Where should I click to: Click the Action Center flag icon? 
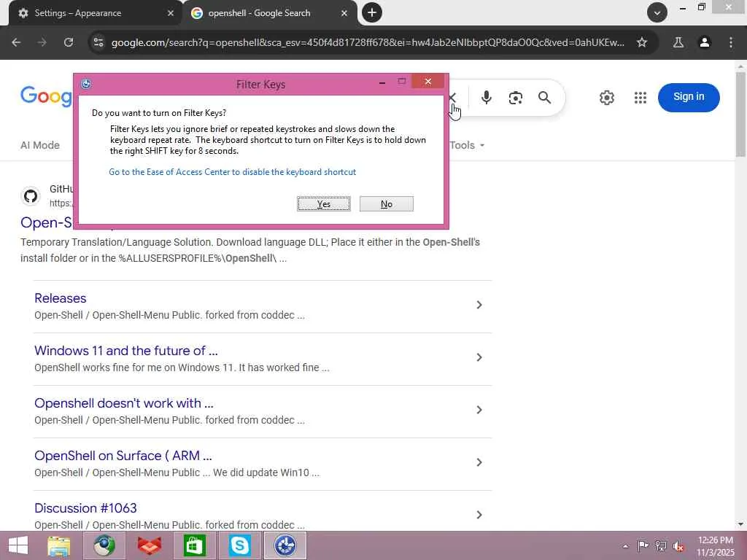pyautogui.click(x=643, y=546)
